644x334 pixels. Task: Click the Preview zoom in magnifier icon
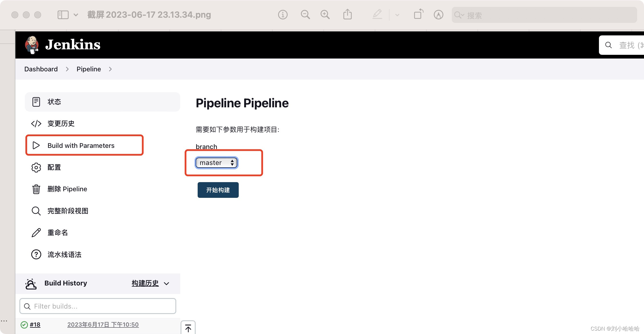pyautogui.click(x=325, y=15)
